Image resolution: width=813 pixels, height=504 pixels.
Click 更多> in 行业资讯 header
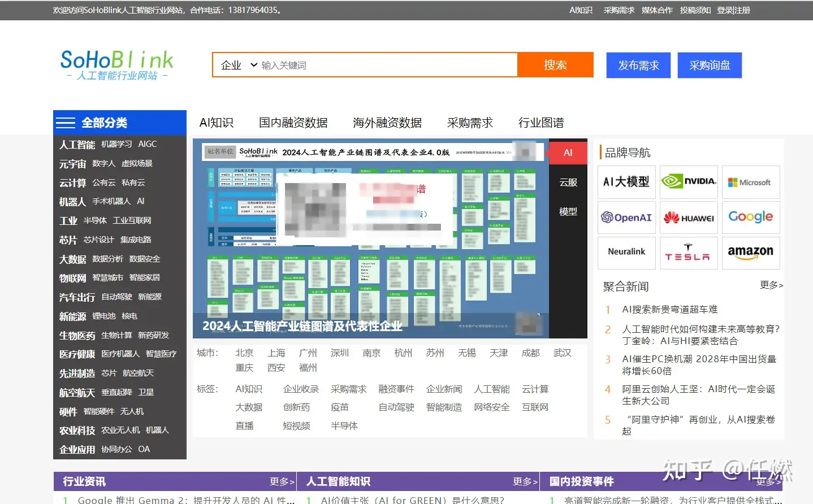(282, 481)
